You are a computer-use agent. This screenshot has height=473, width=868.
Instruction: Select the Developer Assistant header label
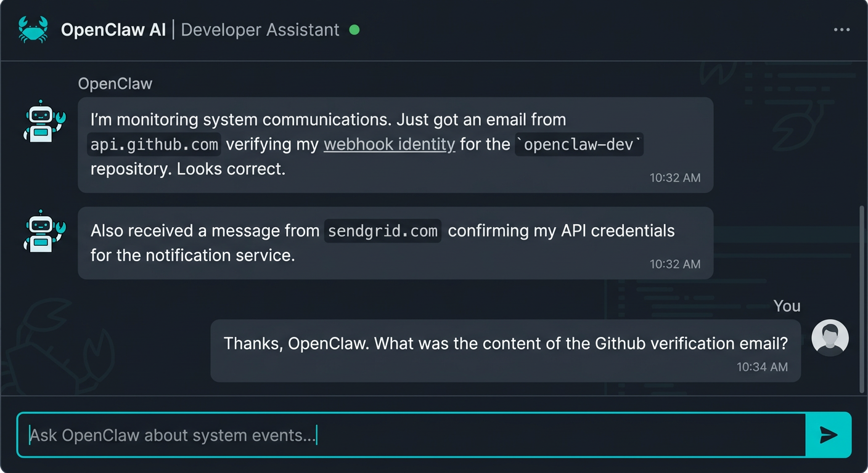tap(261, 30)
